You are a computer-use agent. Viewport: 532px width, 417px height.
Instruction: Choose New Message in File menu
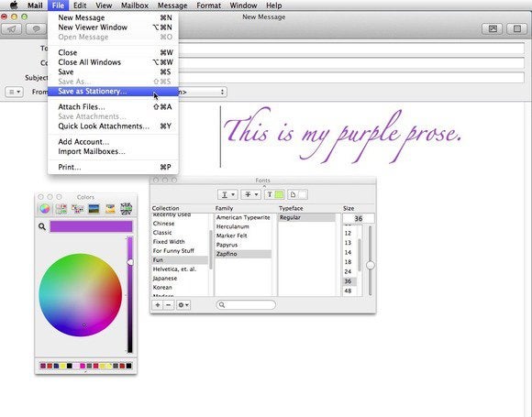click(x=113, y=17)
